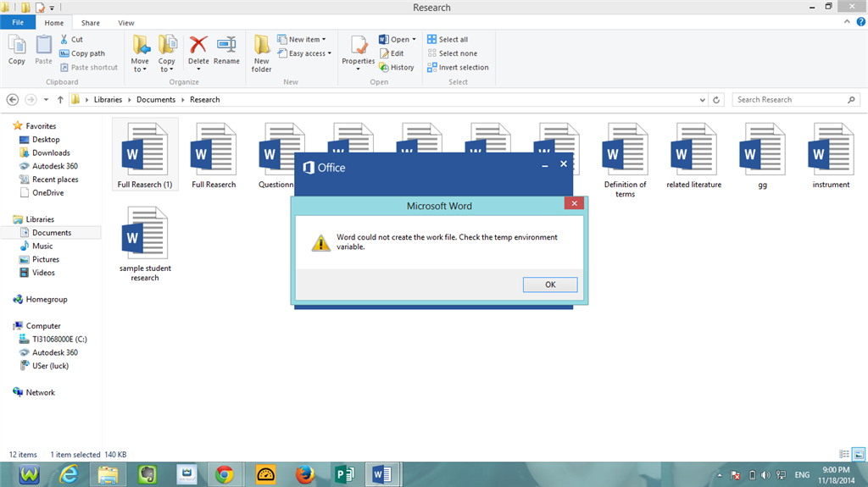Click Cut in the Clipboard group
868x487 pixels.
point(71,39)
